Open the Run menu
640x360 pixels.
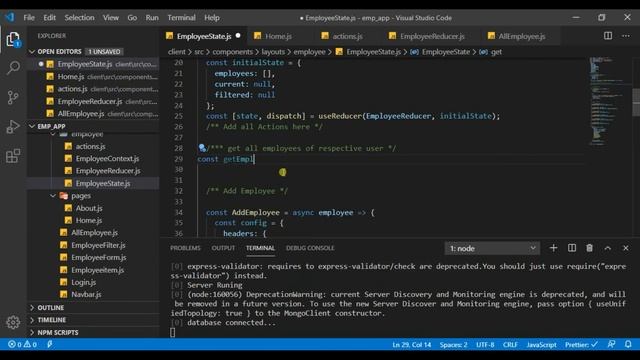pos(152,18)
